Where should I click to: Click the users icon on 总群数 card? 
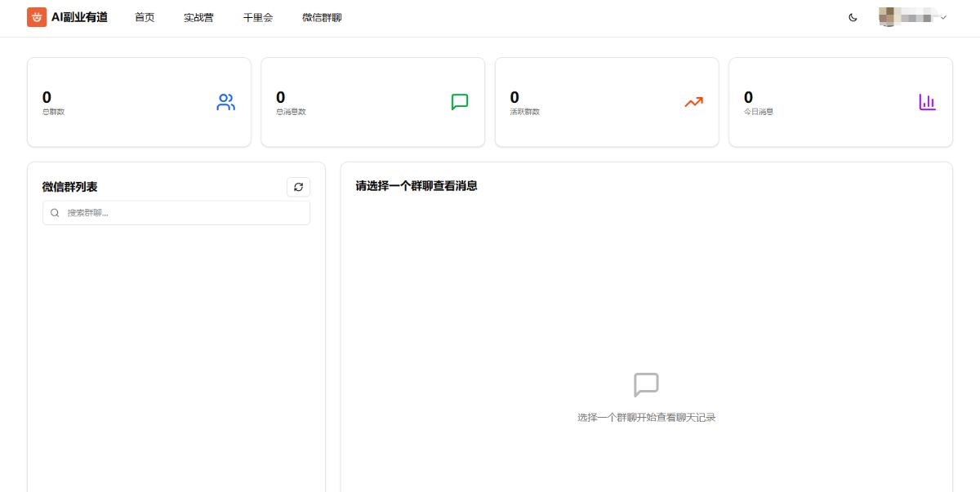click(x=225, y=102)
